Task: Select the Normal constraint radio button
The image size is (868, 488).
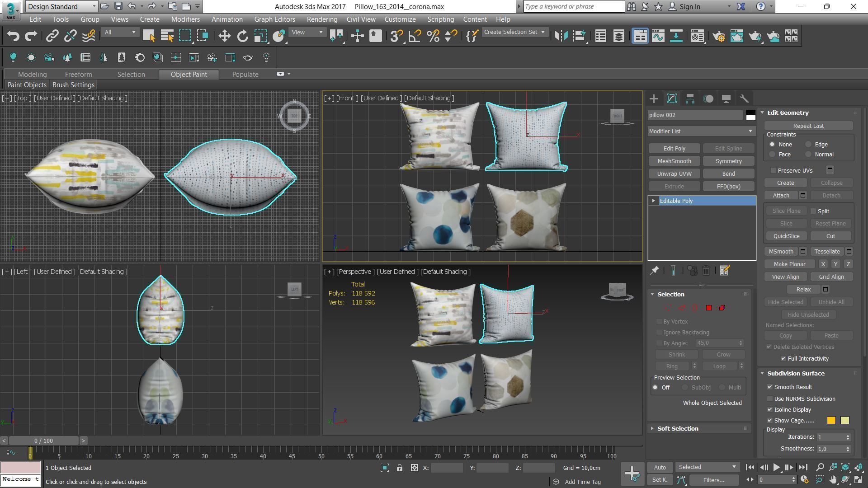Action: pyautogui.click(x=808, y=155)
